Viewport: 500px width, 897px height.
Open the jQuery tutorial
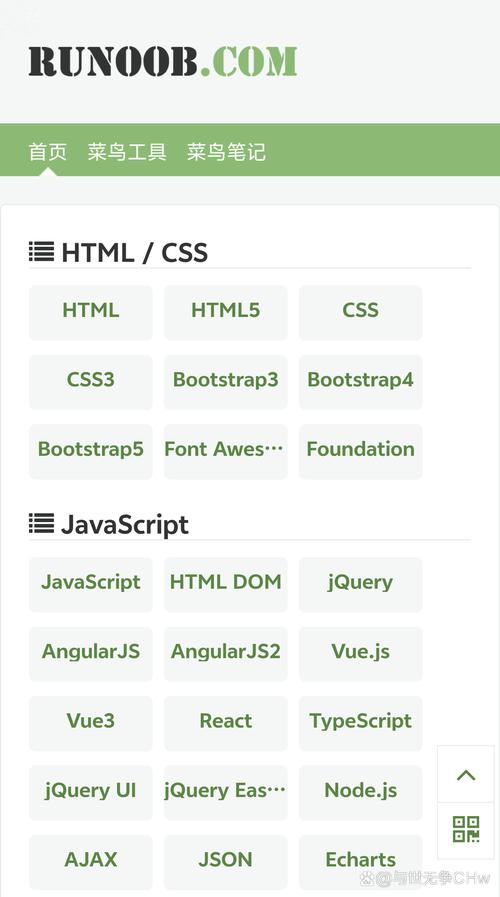tap(360, 584)
